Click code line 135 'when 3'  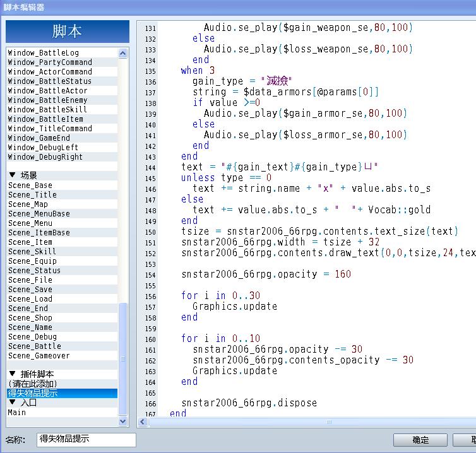[x=198, y=71]
